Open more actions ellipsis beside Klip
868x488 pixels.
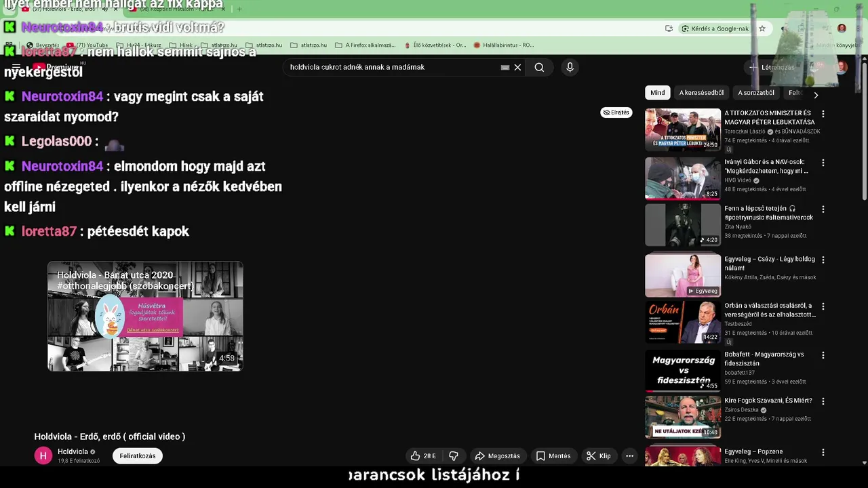[x=629, y=456]
